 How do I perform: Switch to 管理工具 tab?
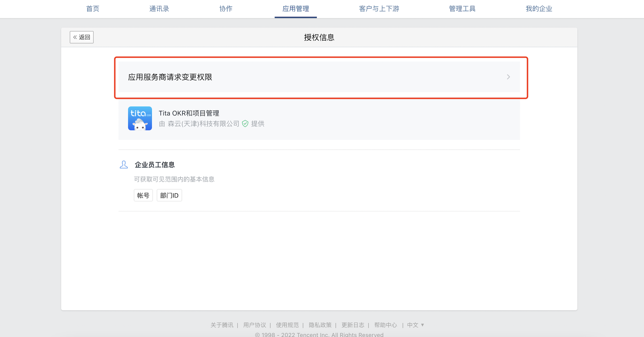pos(462,9)
